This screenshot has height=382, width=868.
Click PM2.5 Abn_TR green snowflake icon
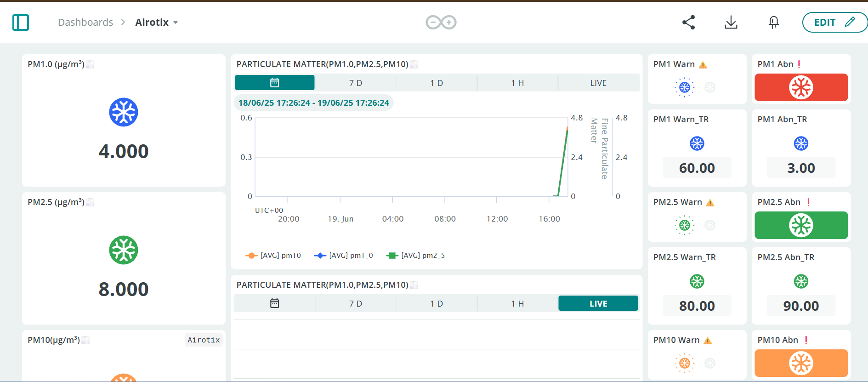[x=801, y=281]
